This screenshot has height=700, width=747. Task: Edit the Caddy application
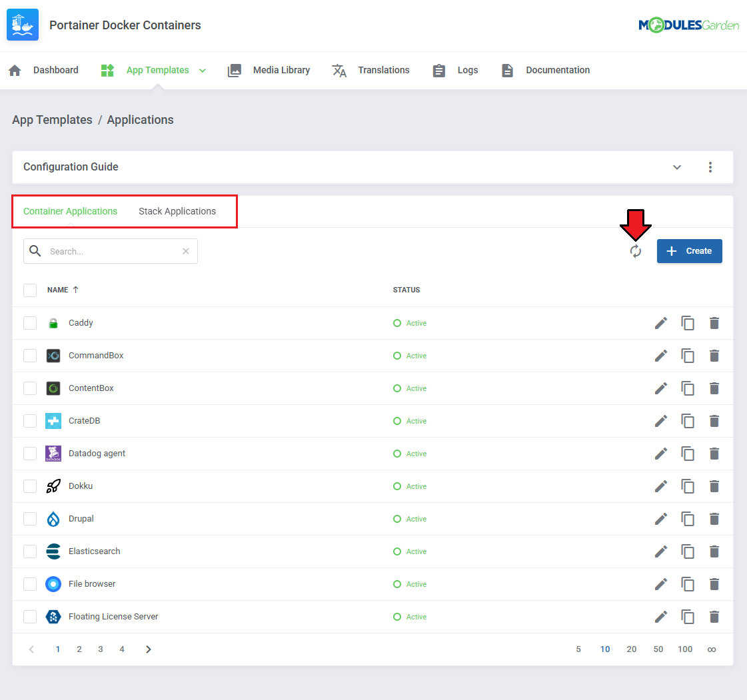click(x=661, y=323)
